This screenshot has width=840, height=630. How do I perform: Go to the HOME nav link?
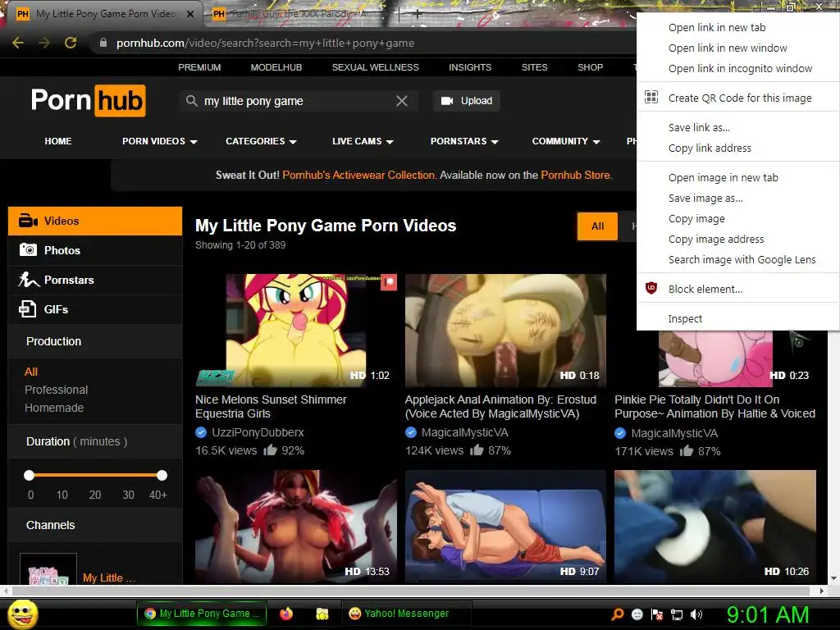pos(58,141)
